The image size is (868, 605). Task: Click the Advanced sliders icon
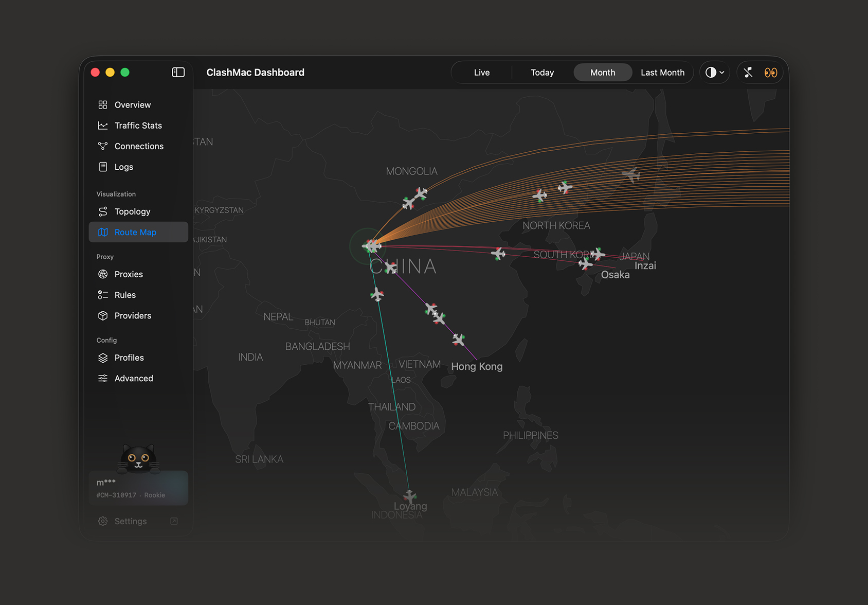[103, 378]
